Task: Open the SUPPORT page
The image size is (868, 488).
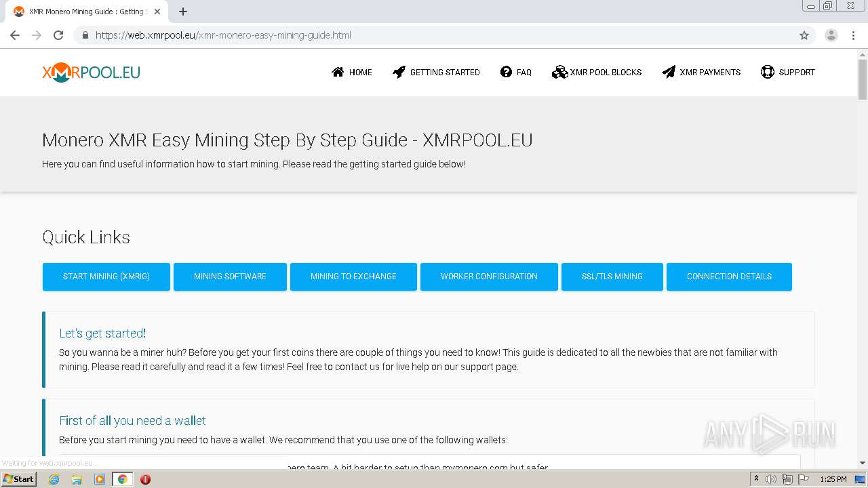Action: click(788, 72)
